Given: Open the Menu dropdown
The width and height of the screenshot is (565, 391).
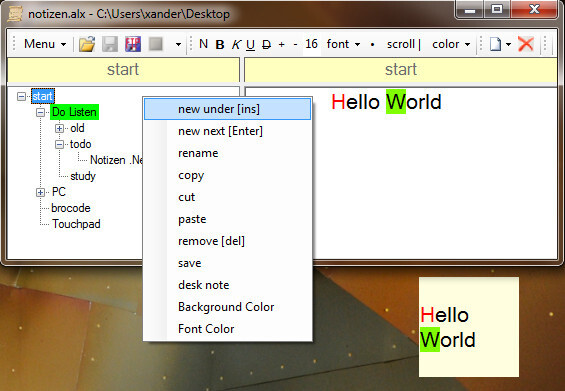Looking at the screenshot, I should pyautogui.click(x=45, y=44).
